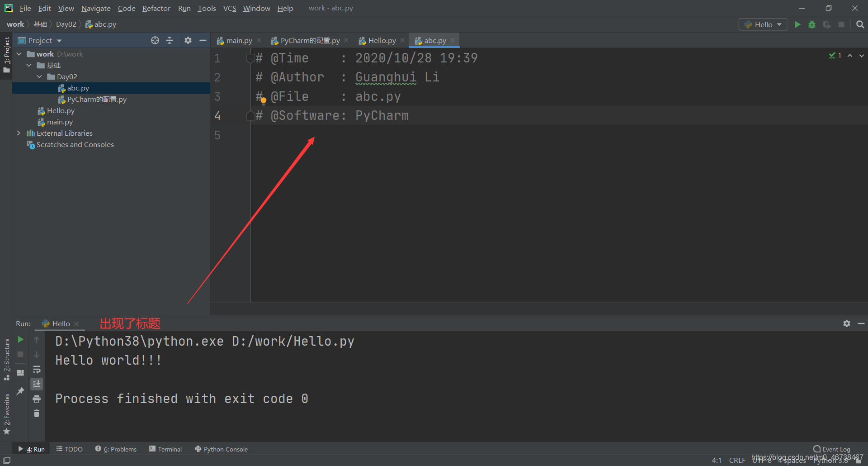
Task: Restore layout icon in Run panel
Action: (20, 373)
